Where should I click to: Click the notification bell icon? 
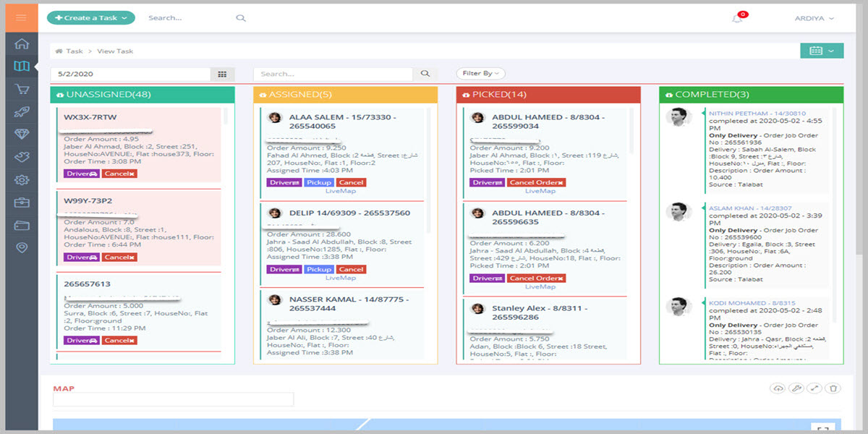pyautogui.click(x=737, y=18)
